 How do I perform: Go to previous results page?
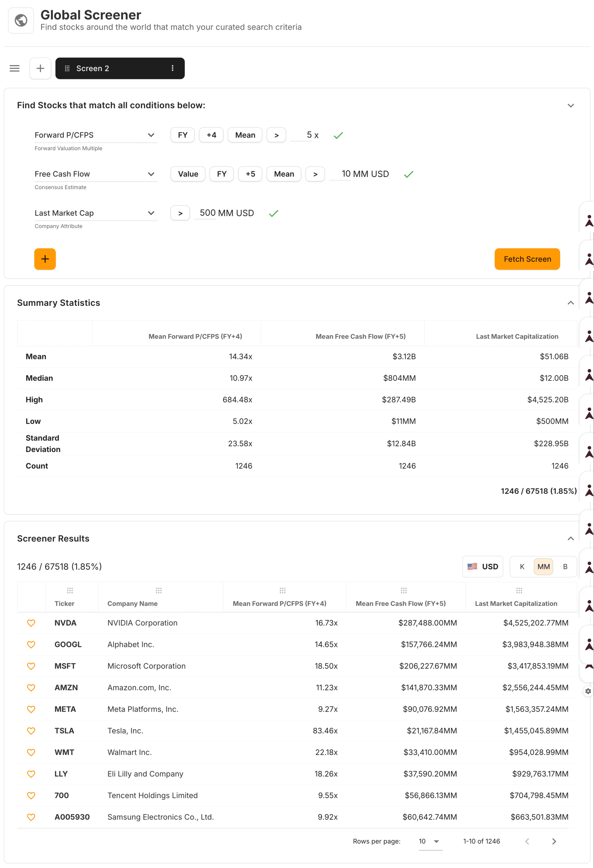tap(527, 841)
